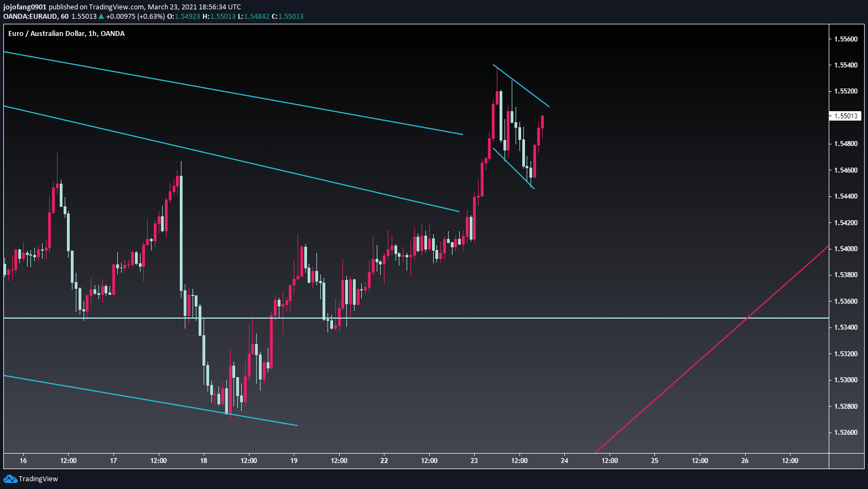Click date label 22 on time axis
The image size is (868, 489).
tap(384, 460)
